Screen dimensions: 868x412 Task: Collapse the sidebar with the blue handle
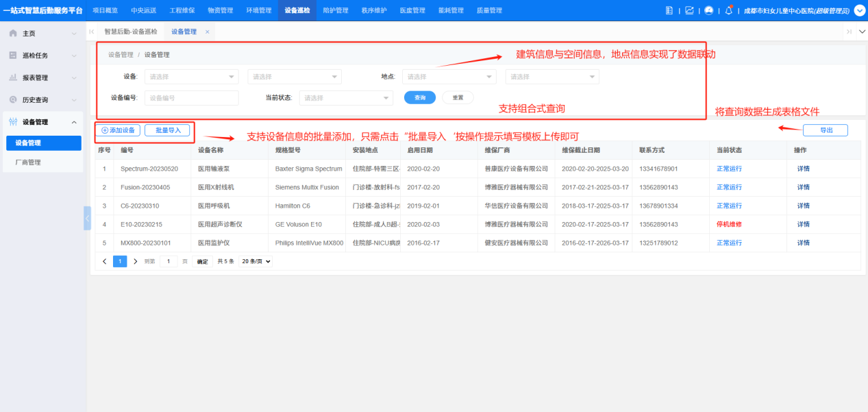87,218
